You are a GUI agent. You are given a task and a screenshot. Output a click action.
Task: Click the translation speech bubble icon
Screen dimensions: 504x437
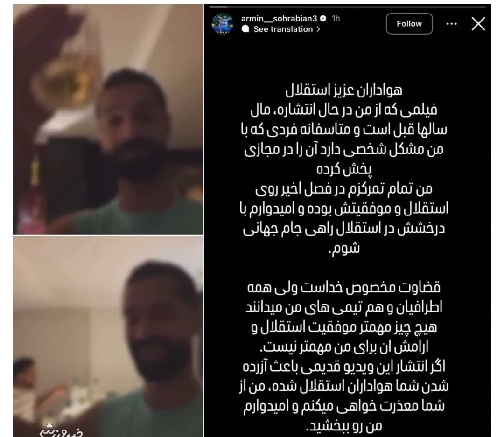coord(245,29)
